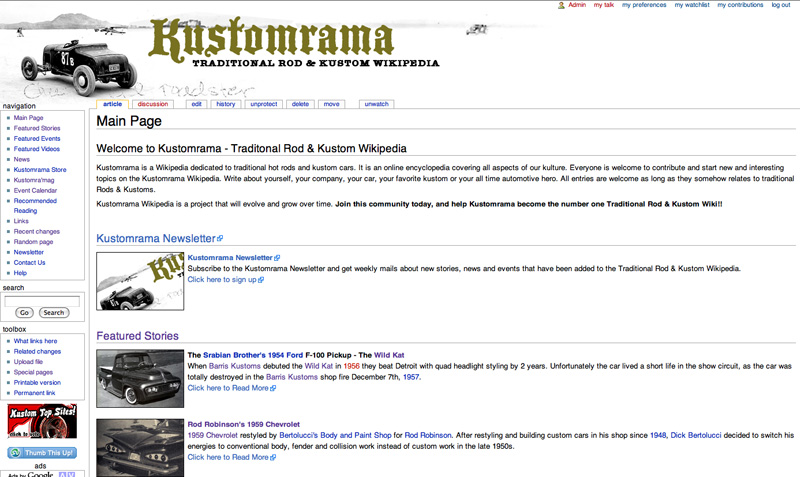This screenshot has width=800, height=477.
Task: Open Special pages
Action: (33, 372)
